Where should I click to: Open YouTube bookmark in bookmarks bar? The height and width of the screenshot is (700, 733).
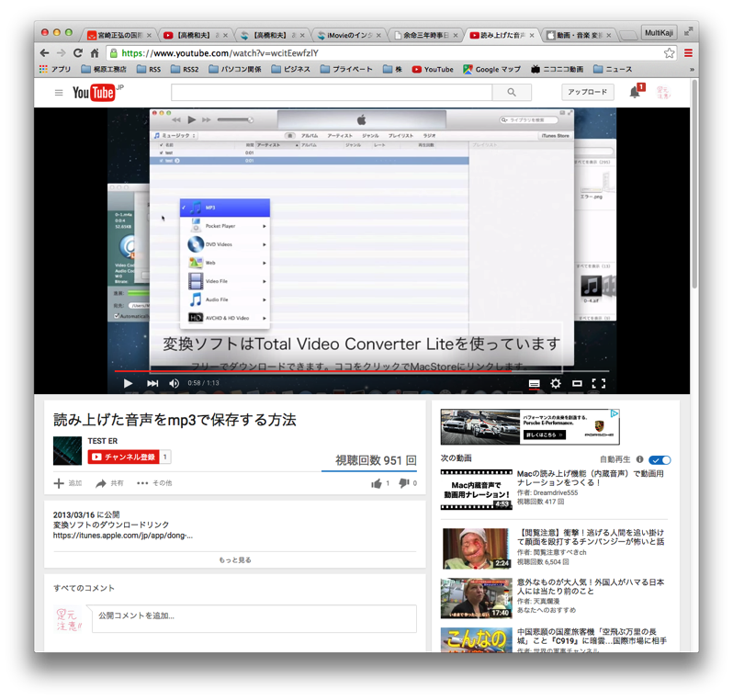click(x=433, y=69)
